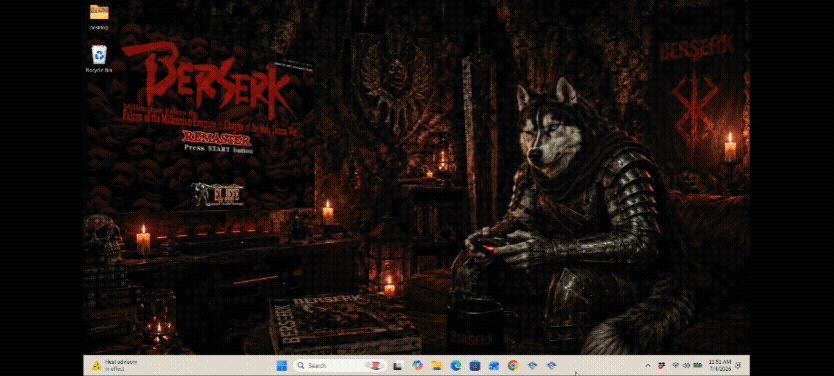Launch the colorful Copilot icon on taskbar

coord(418,365)
